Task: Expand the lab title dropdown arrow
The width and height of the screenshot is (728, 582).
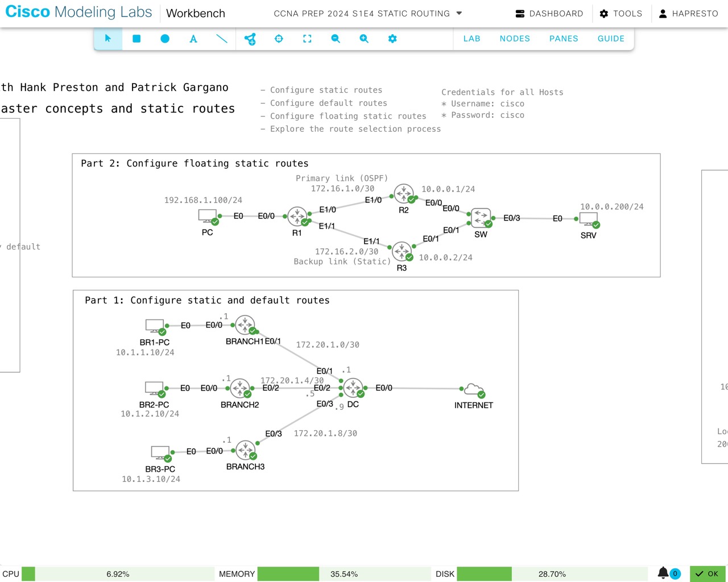Action: [x=460, y=13]
